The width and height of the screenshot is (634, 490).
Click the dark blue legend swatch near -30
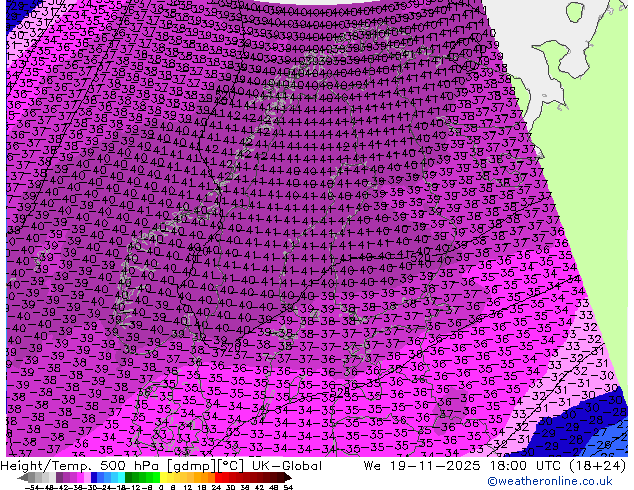(x=94, y=477)
